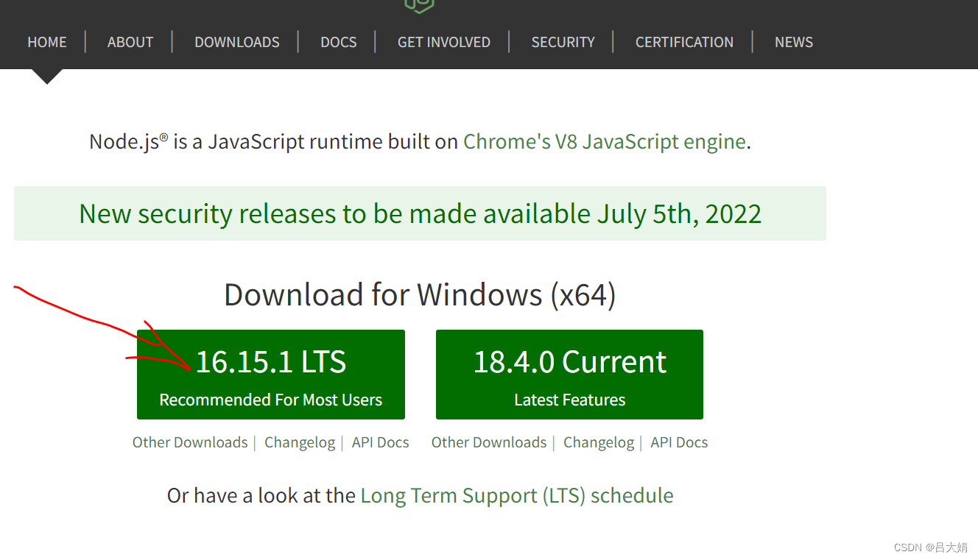The image size is (978, 560).
Task: Open the July 5th security releases banner
Action: pyautogui.click(x=420, y=213)
